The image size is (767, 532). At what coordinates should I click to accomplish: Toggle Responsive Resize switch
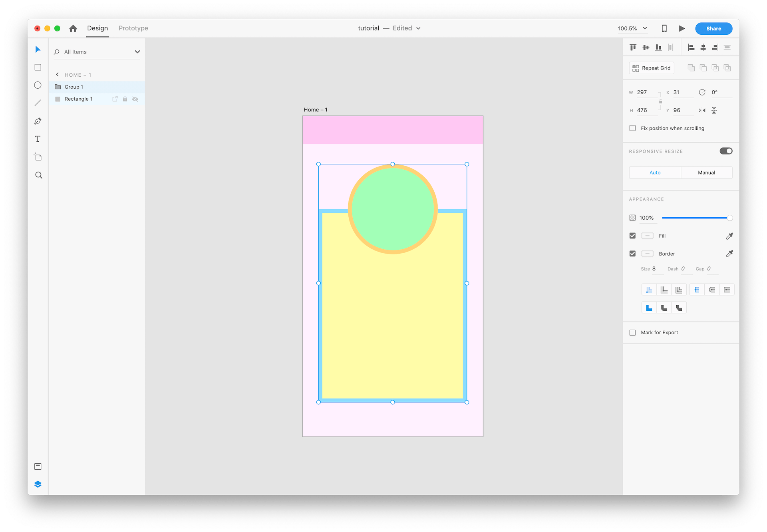[x=726, y=151]
